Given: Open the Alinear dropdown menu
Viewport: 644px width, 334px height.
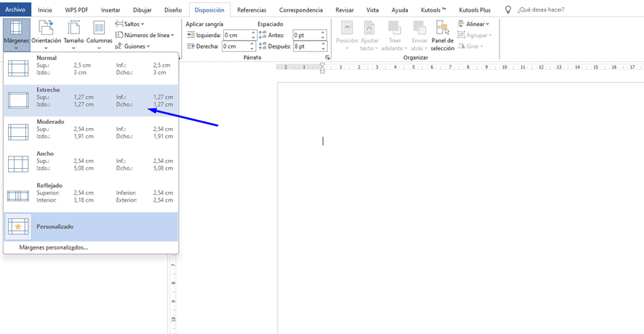Looking at the screenshot, I should coord(474,24).
